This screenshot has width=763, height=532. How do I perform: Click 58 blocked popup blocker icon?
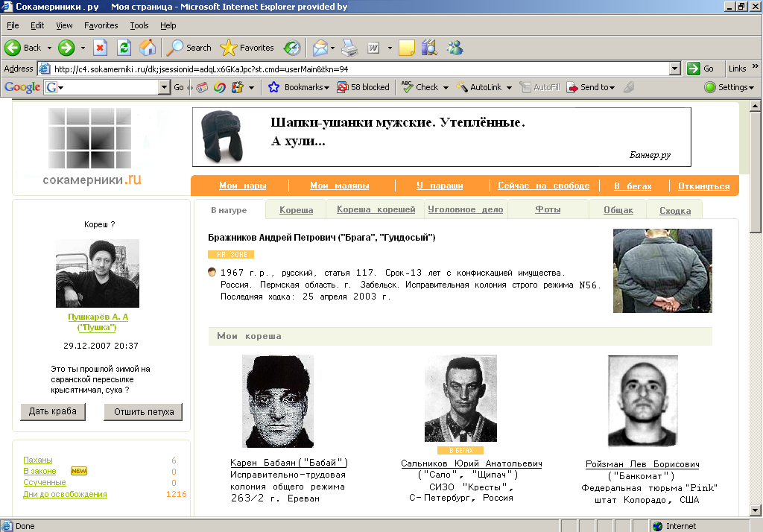pyautogui.click(x=343, y=87)
